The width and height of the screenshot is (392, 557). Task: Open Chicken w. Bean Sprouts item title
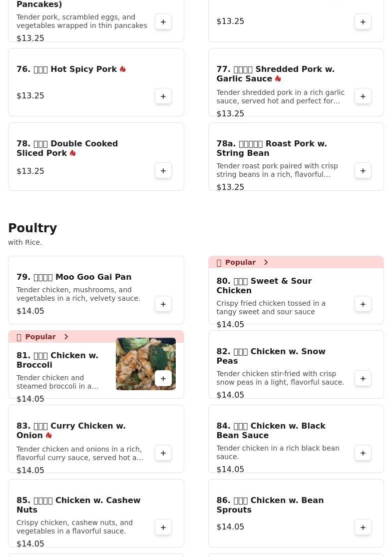pos(270,505)
